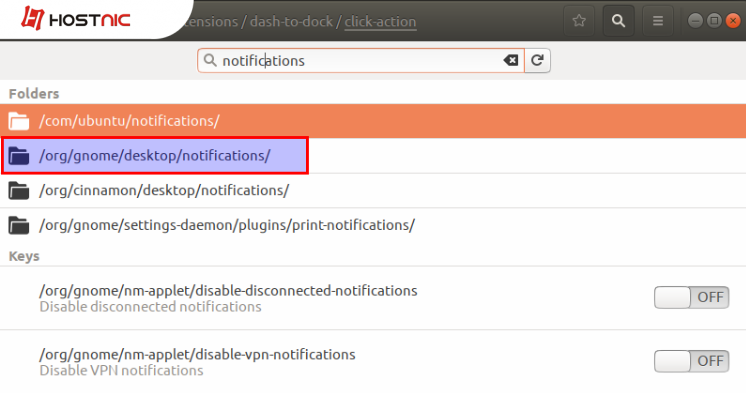Toggle disable-disconnected-notifications switch
Screen dimensions: 746x393
click(x=691, y=297)
